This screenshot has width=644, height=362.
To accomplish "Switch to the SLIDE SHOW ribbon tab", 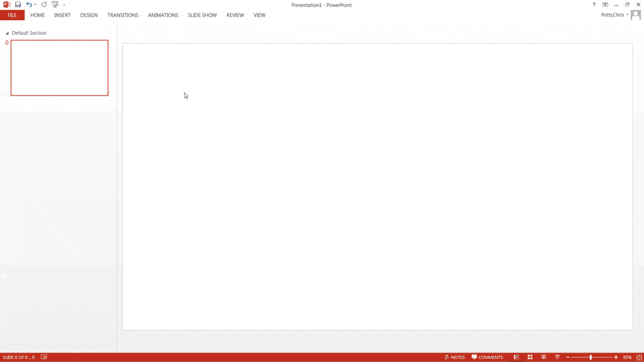I will tap(202, 15).
